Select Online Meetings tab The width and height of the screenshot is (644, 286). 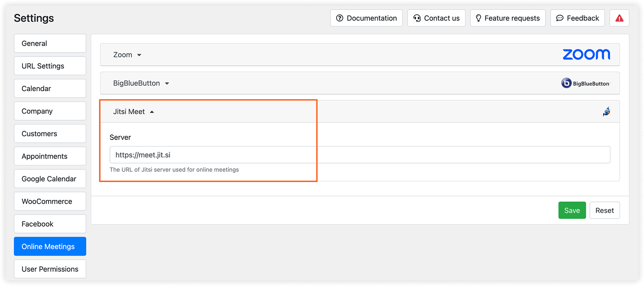point(50,246)
